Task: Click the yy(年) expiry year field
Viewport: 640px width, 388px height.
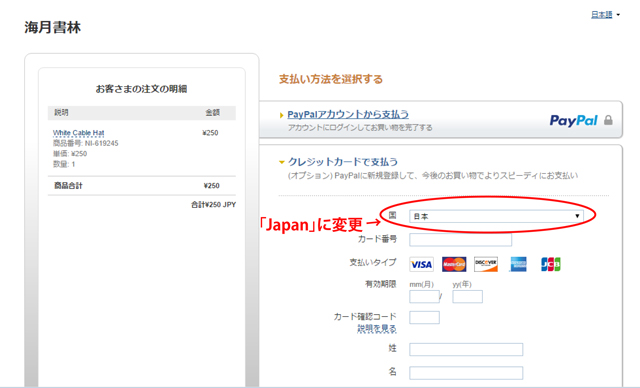Action: (467, 297)
